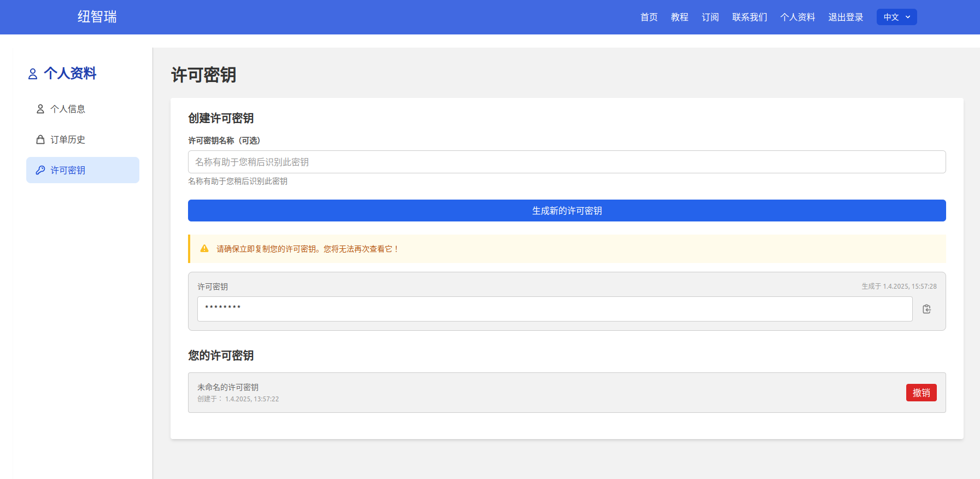
Task: Open the 中文 language dropdown
Action: coord(896,17)
